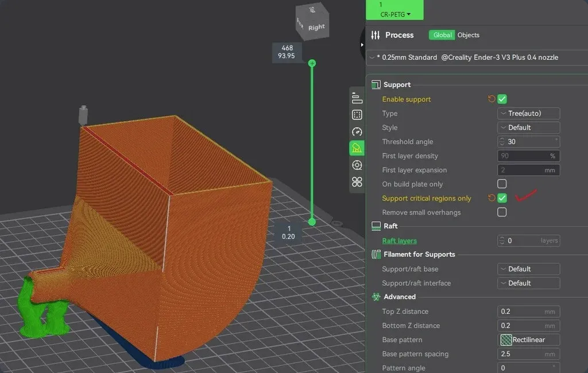Open the Quality settings sidebar icon
The image size is (588, 373).
[x=357, y=98]
